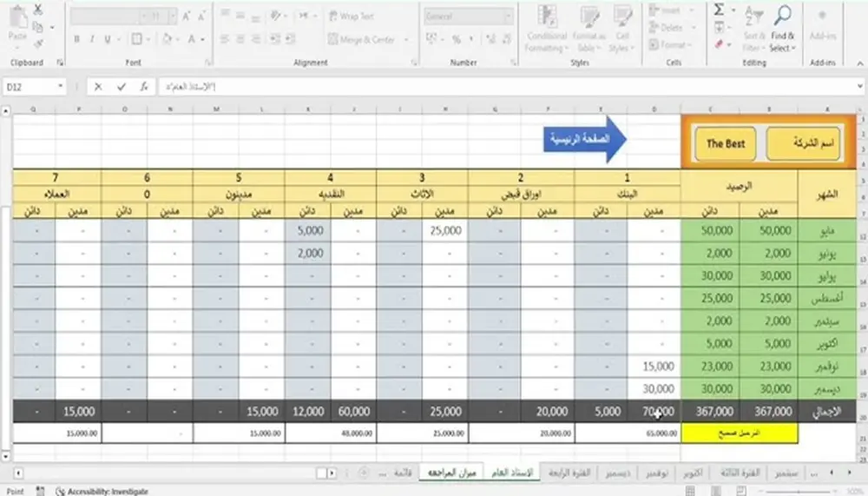
Task: Toggle Bold formatting
Action: tap(77, 39)
